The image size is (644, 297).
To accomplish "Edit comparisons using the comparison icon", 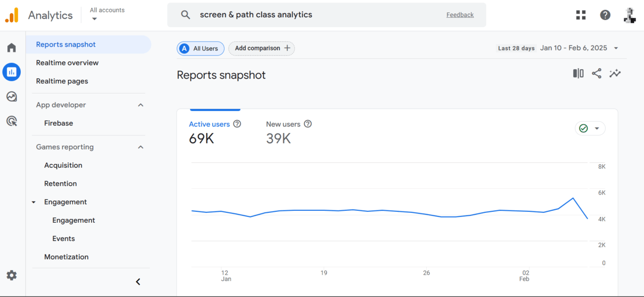I will coord(578,73).
